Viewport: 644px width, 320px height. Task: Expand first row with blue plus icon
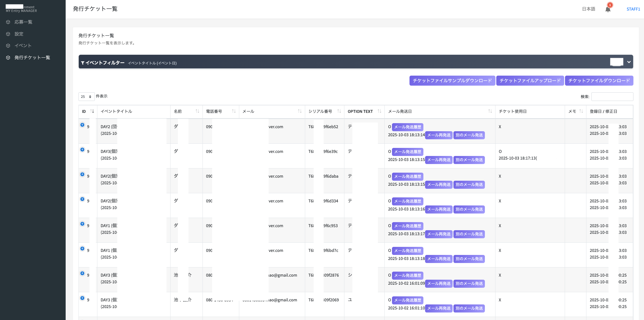click(x=82, y=125)
